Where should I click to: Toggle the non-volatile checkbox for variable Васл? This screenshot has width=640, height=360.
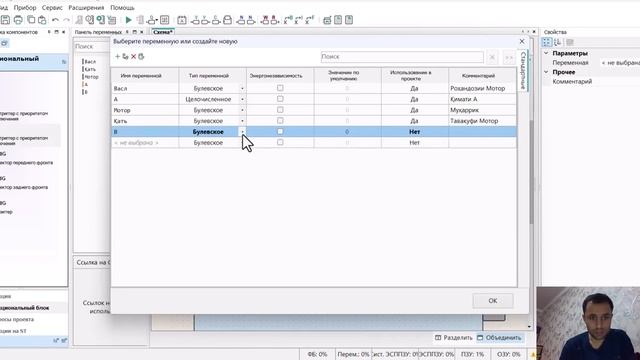[x=280, y=88]
